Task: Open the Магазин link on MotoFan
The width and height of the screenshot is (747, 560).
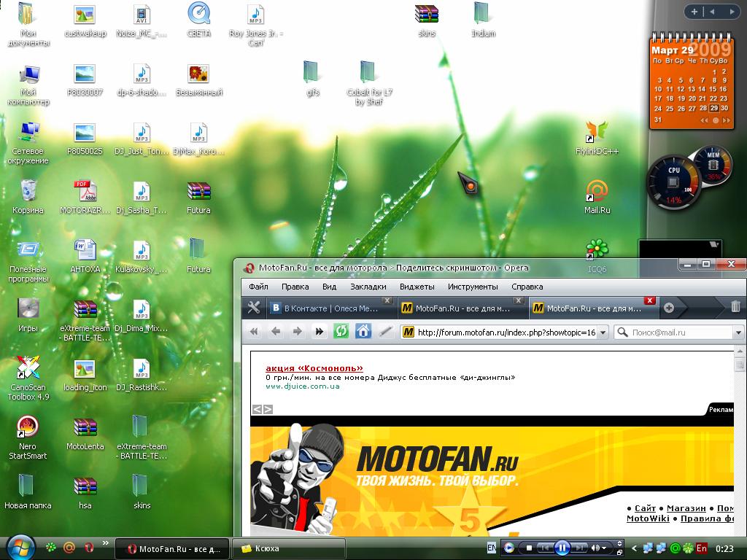Action: (686, 508)
